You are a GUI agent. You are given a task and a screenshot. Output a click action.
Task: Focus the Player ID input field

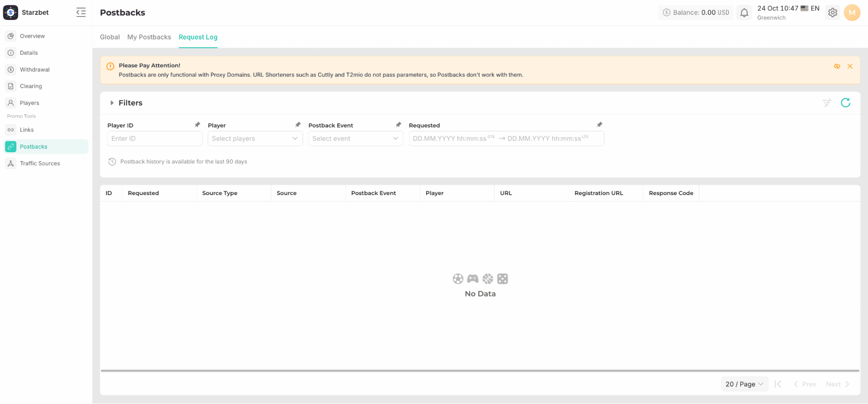[x=155, y=138]
